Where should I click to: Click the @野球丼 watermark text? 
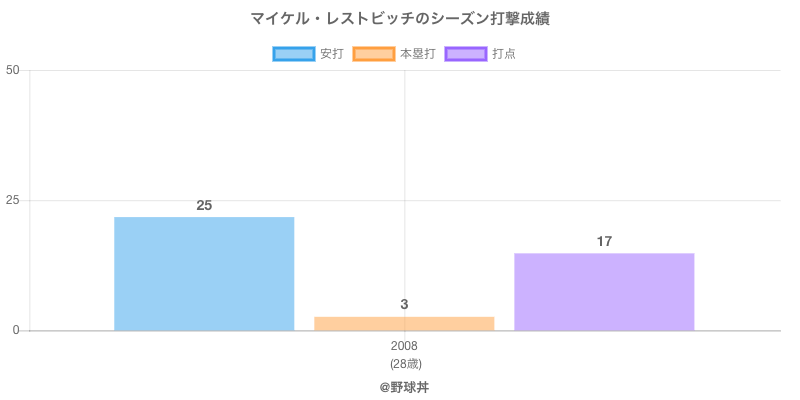(404, 386)
